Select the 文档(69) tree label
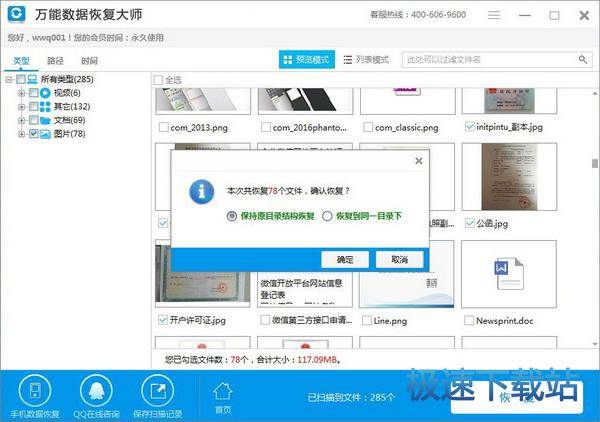This screenshot has width=600, height=422. pyautogui.click(x=69, y=120)
